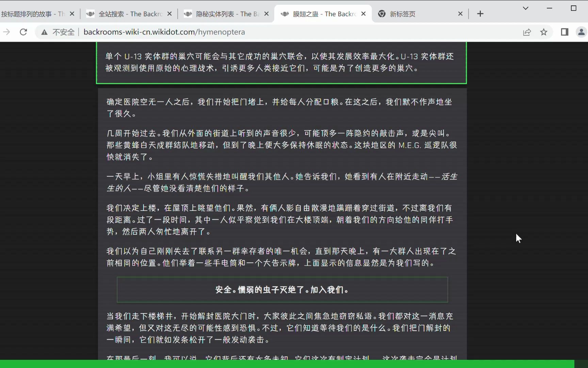Click paragraph starting 当我们走下楼梯井
The width and height of the screenshot is (588, 368).
(x=280, y=328)
